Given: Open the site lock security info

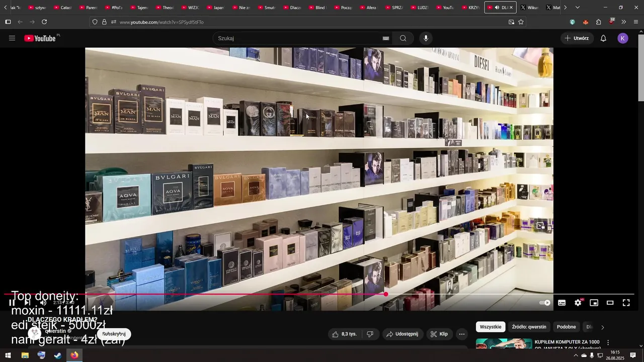Looking at the screenshot, I should pyautogui.click(x=104, y=22).
